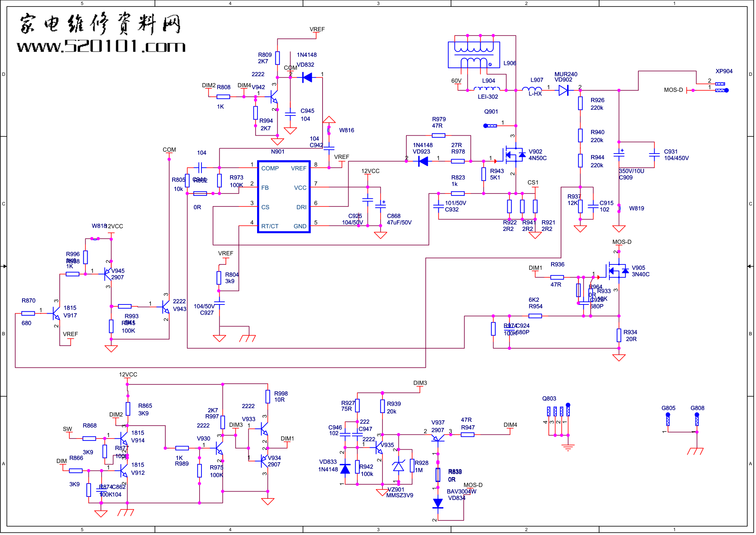Select the VD902 MUR240 diode symbol
Screen dimensions: 756x535
564,90
